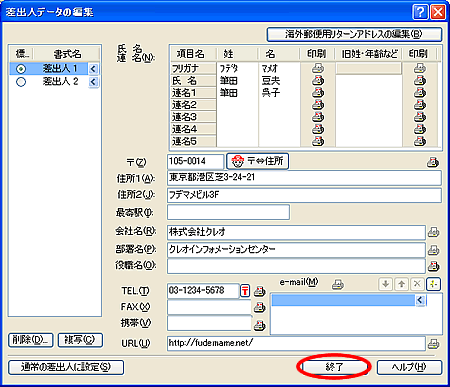Open arrow on selected e-mail entry

[x=420, y=300]
